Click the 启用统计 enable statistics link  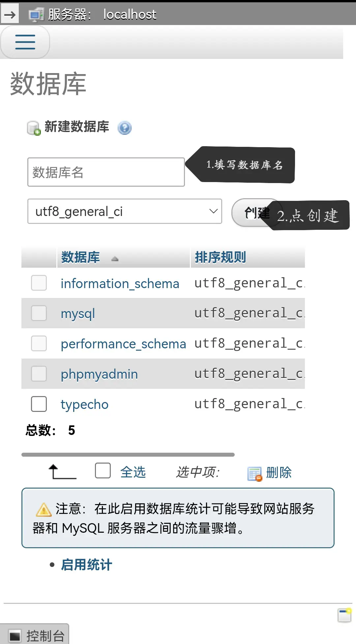pos(86,565)
